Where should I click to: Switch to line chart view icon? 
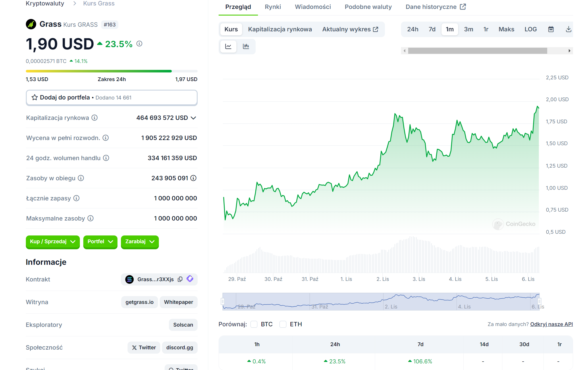pyautogui.click(x=228, y=46)
